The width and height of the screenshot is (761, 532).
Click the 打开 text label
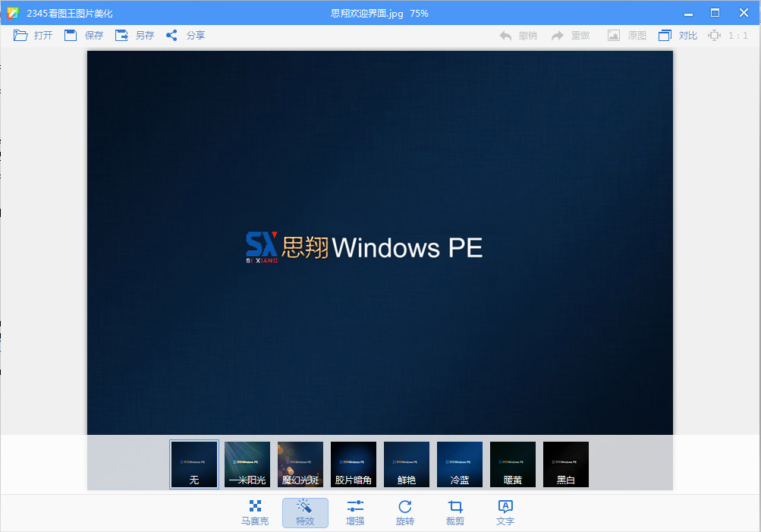(x=43, y=36)
